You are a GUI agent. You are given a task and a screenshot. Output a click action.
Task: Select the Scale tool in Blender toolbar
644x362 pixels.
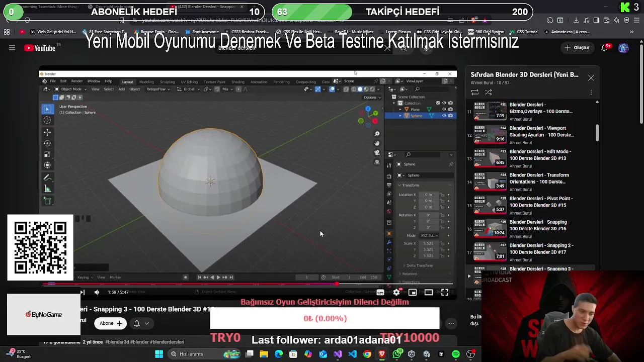point(48,154)
